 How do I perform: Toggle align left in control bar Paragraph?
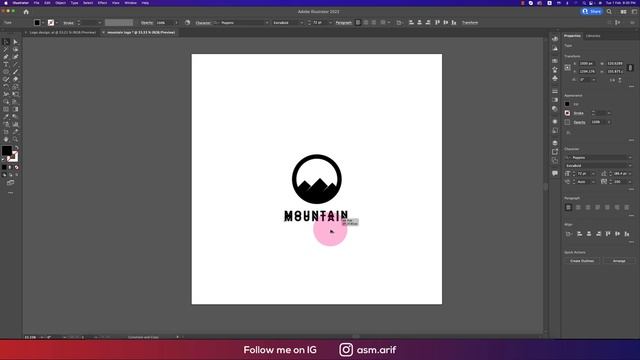coord(358,22)
